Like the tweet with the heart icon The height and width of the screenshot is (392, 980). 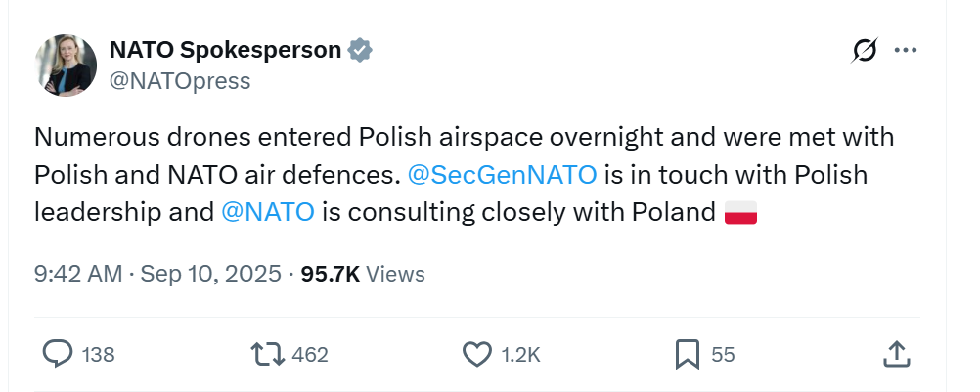click(x=476, y=354)
